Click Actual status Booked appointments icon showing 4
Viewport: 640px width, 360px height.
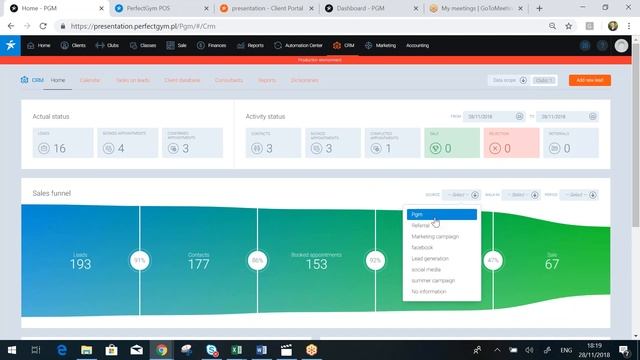click(x=108, y=148)
